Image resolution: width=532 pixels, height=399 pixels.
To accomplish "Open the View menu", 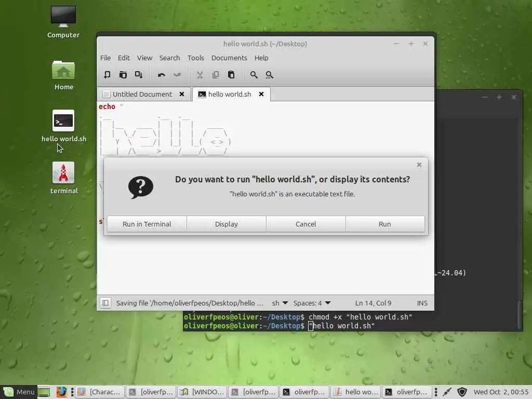I will pos(144,58).
